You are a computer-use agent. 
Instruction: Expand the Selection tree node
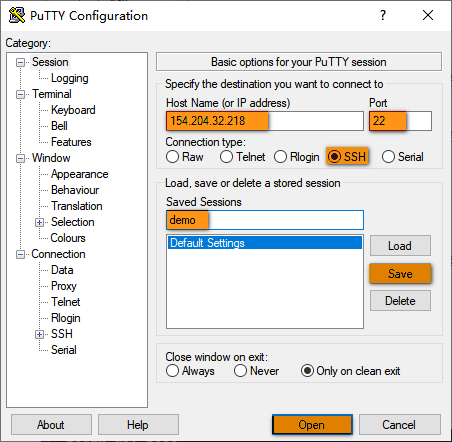pos(39,222)
